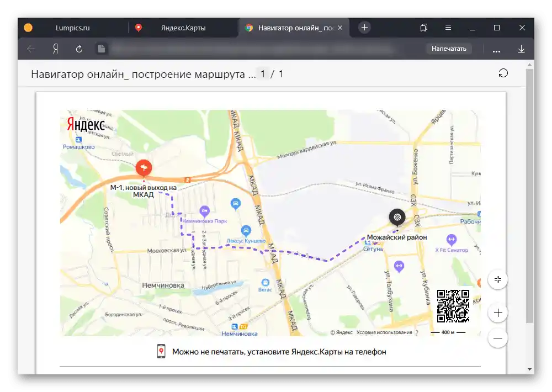Click the Ромашково station icon

point(78,140)
